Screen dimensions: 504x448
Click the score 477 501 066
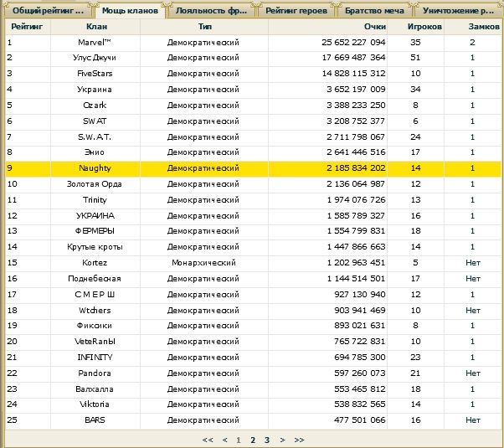[360, 420]
